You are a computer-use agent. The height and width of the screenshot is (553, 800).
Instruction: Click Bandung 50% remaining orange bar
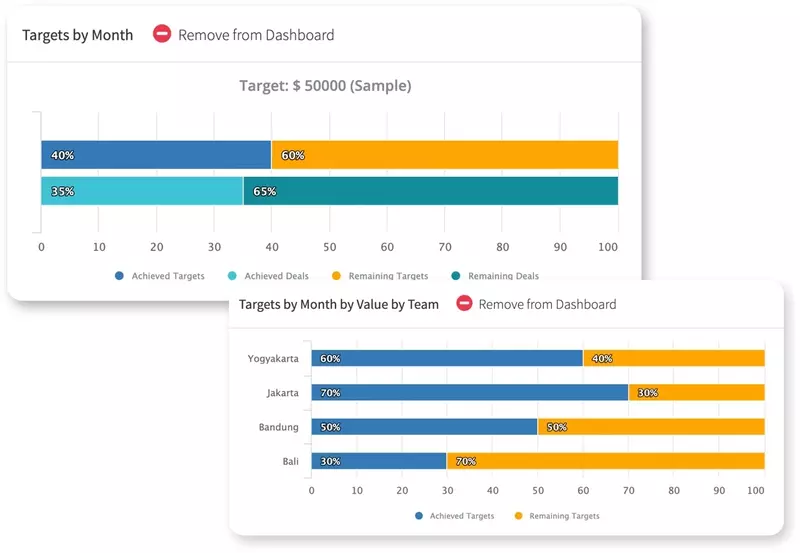652,426
